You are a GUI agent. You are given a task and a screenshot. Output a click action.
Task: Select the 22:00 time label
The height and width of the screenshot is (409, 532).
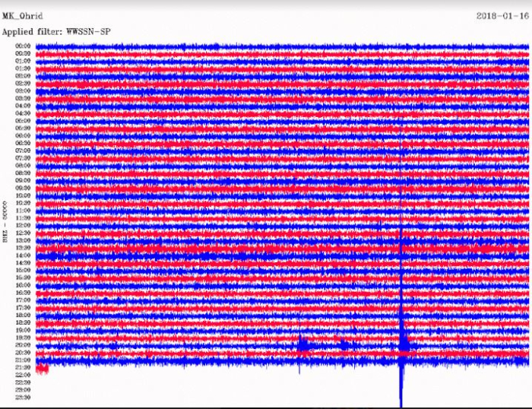pos(23,375)
